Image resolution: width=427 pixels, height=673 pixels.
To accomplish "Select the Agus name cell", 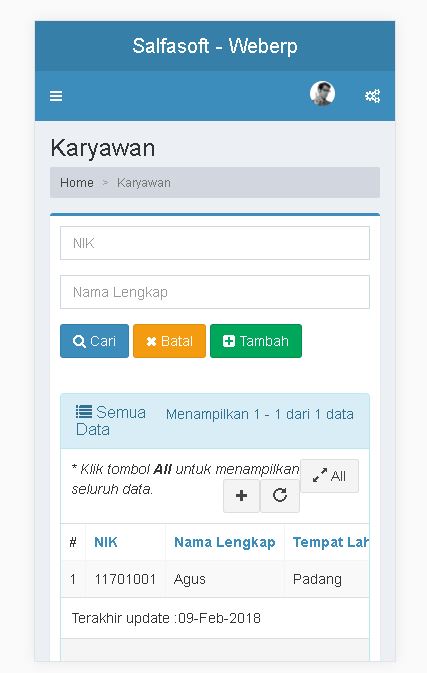I will click(x=224, y=579).
